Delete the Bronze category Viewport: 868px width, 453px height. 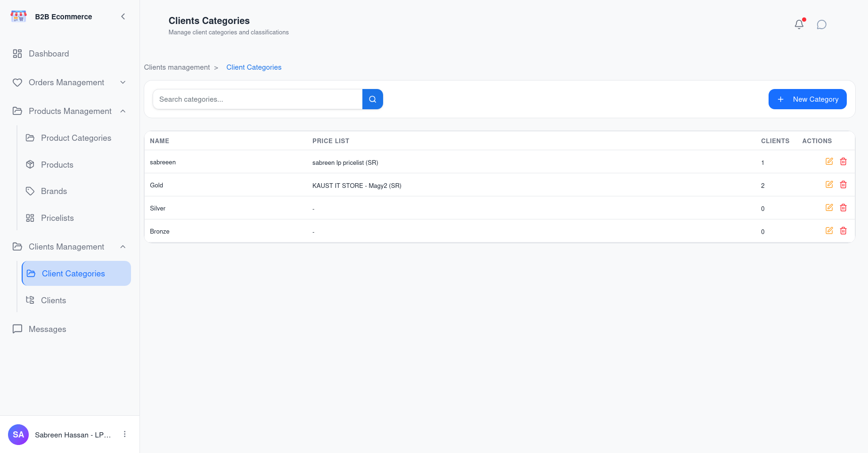(843, 231)
